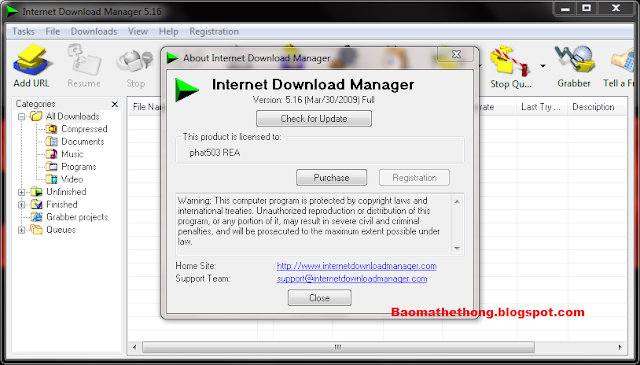Click the support email link
This screenshot has width=640, height=365.
[352, 279]
